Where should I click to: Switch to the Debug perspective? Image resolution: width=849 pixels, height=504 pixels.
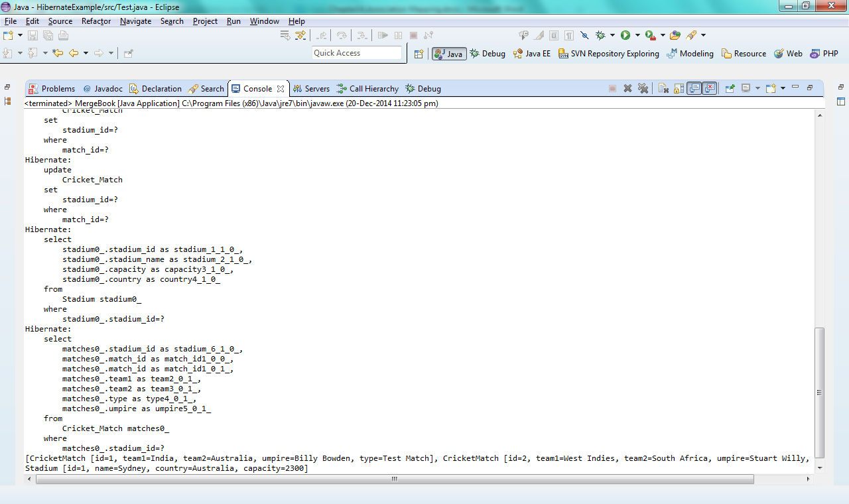click(488, 54)
